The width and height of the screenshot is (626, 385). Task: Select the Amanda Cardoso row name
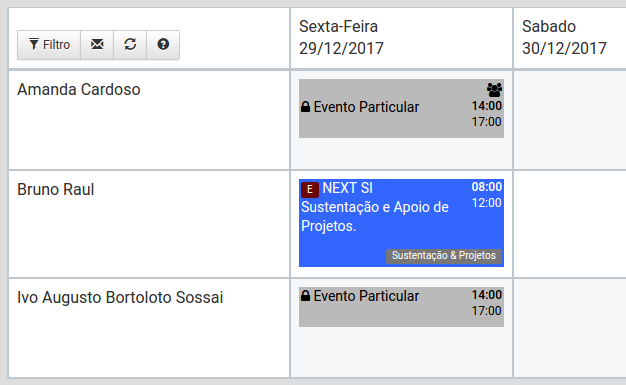(79, 89)
